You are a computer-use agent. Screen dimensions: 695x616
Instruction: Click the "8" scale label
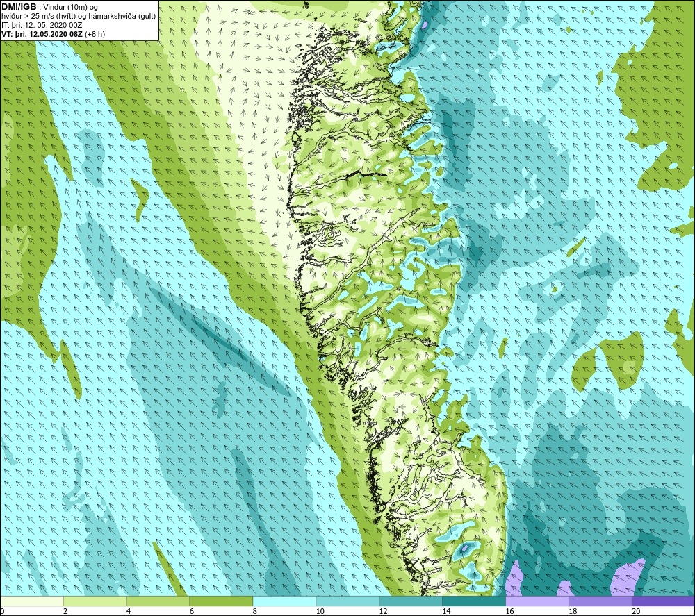(255, 611)
